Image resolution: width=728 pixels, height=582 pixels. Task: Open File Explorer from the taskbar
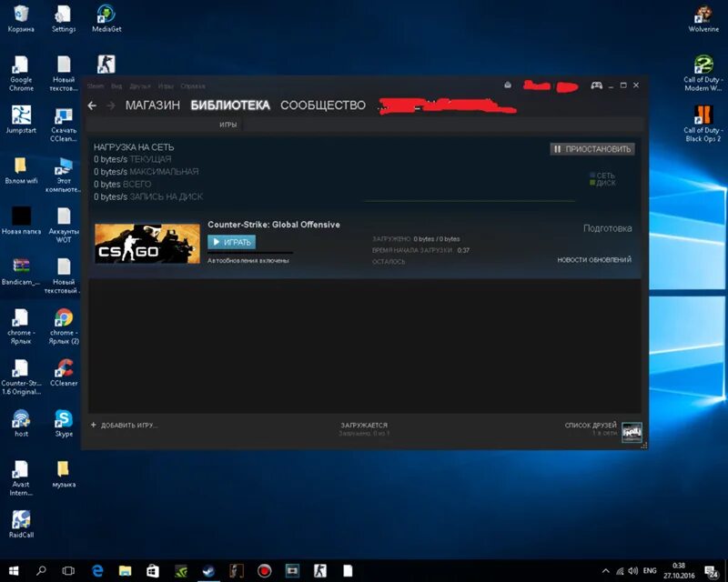coord(125,571)
